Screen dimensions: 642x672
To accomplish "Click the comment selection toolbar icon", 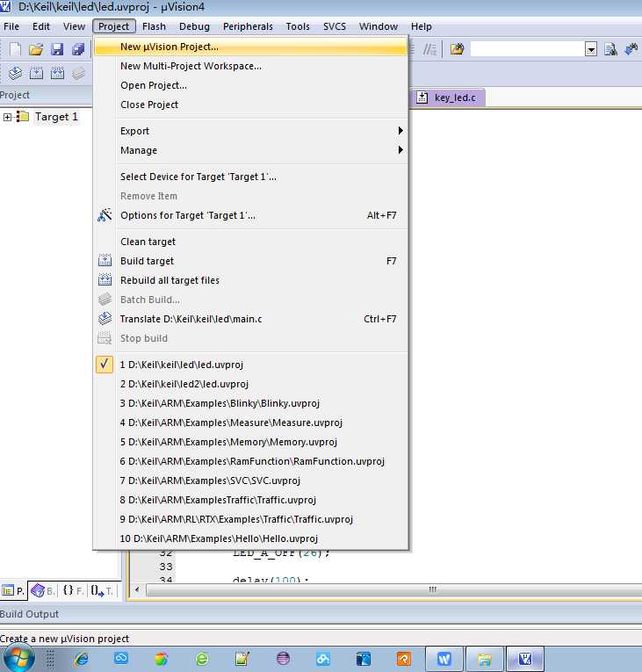I will click(429, 49).
